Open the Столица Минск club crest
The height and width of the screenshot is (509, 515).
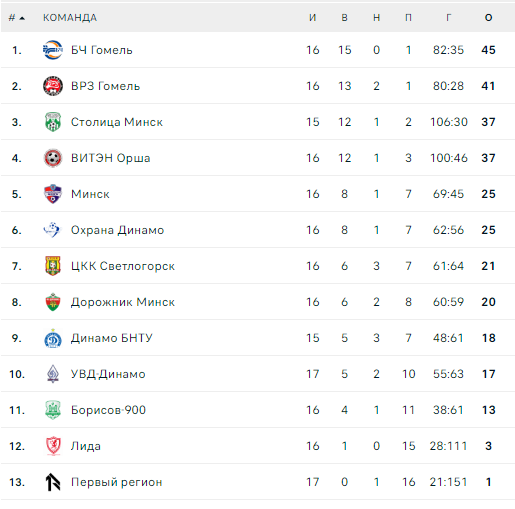(x=53, y=122)
